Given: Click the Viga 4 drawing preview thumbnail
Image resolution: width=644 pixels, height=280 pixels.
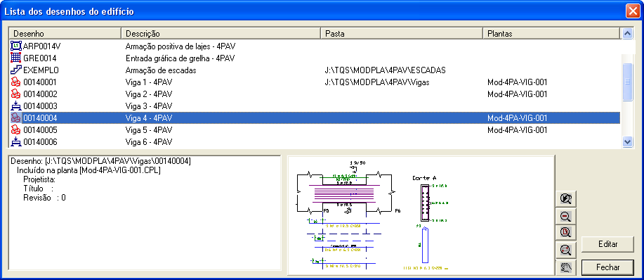Looking at the screenshot, I should 421,215.
